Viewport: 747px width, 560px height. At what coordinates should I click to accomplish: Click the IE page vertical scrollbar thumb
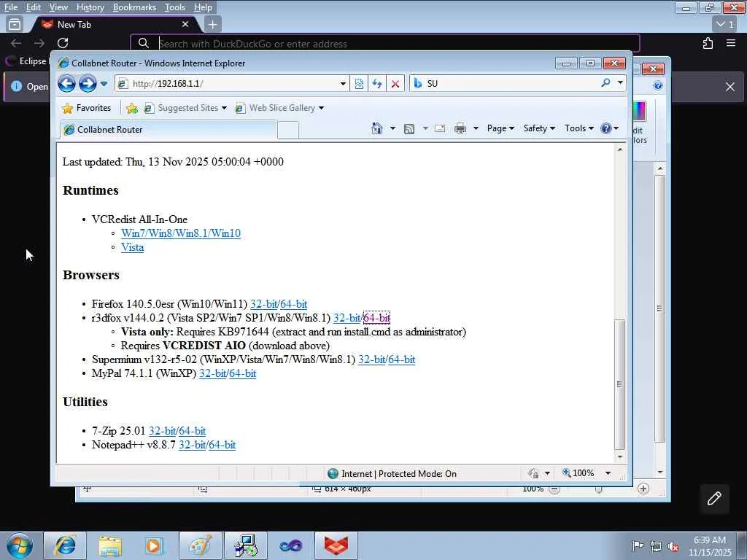619,384
